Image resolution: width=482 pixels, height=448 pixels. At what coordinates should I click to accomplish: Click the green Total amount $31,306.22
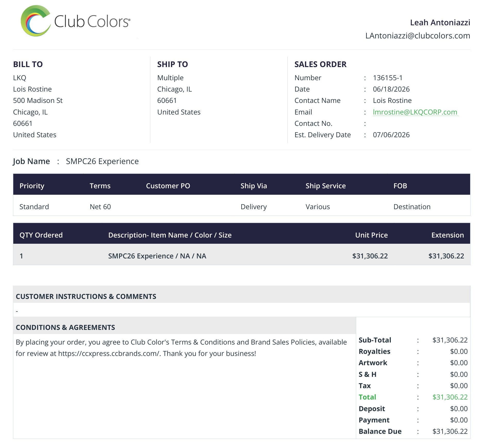[x=450, y=397]
